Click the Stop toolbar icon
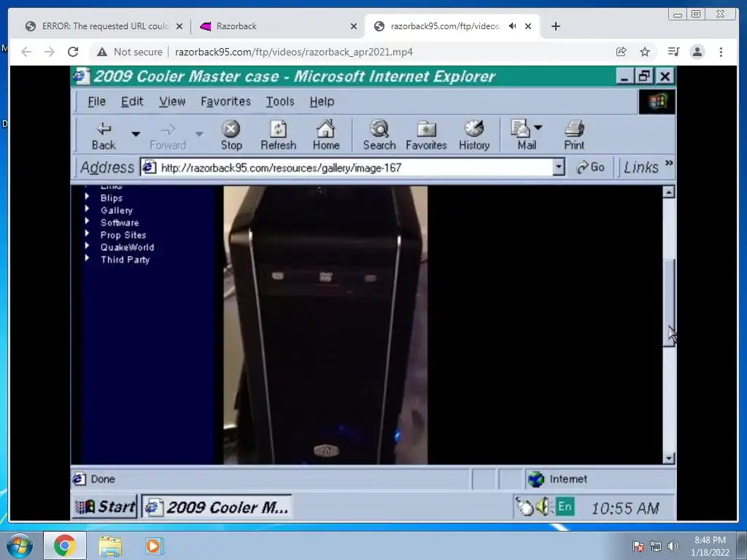The image size is (747, 560). coord(231,136)
